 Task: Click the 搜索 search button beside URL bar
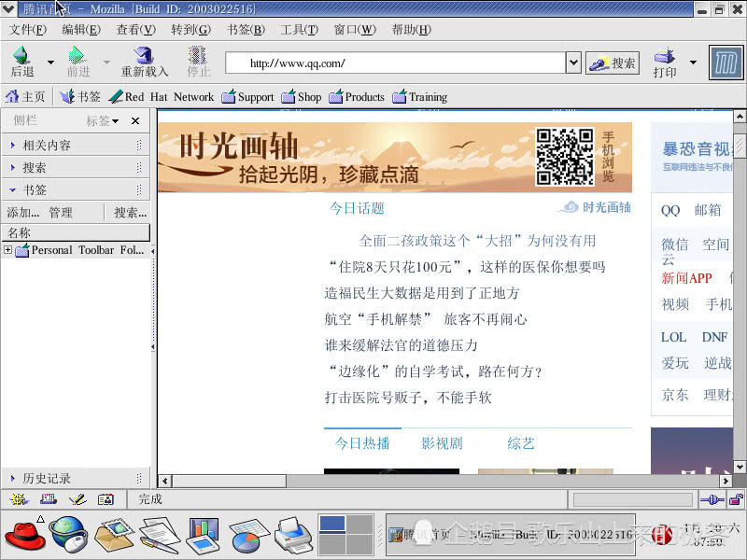tap(613, 63)
